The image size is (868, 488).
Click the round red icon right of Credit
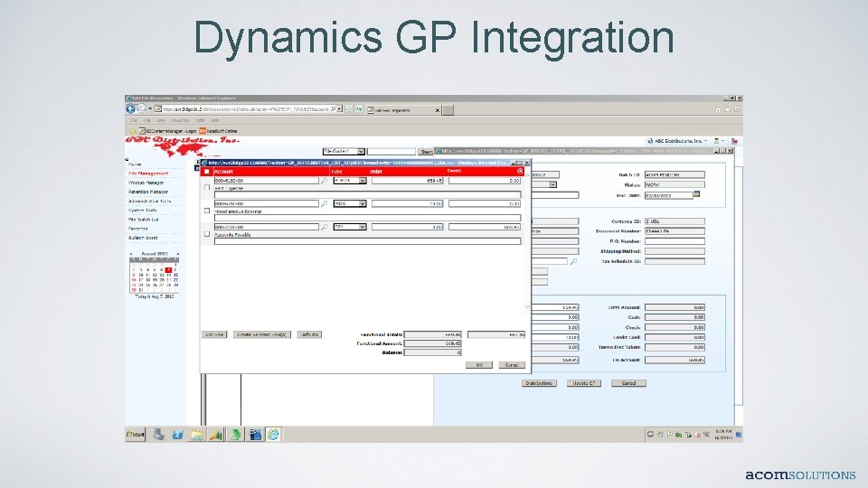coord(520,172)
